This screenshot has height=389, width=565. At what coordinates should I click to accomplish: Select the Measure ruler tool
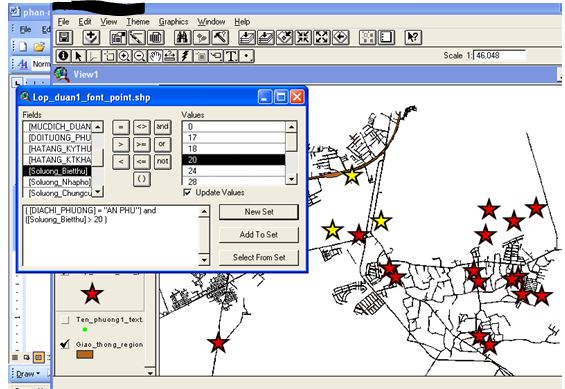[x=170, y=56]
